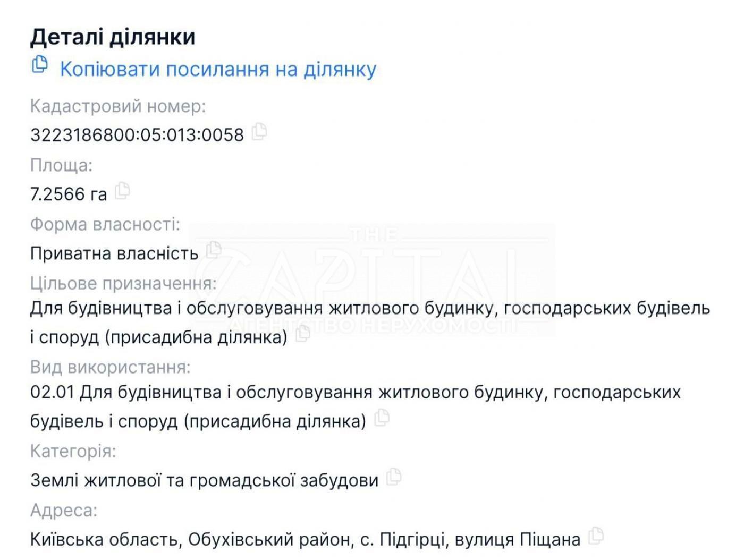Copy the address ending with вулиця Піщана

tap(596, 536)
